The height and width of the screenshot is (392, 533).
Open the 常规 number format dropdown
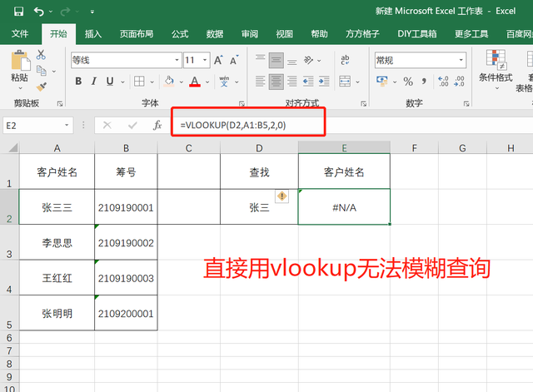click(461, 60)
